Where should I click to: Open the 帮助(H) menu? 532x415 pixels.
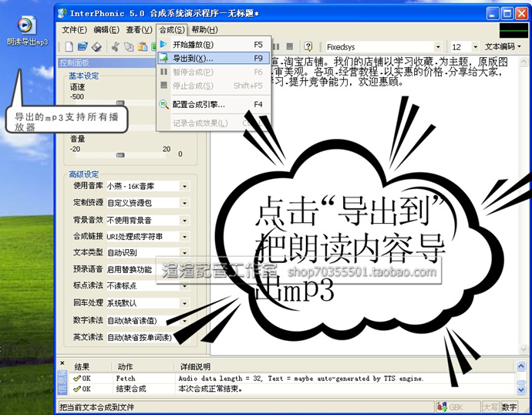[x=204, y=30]
